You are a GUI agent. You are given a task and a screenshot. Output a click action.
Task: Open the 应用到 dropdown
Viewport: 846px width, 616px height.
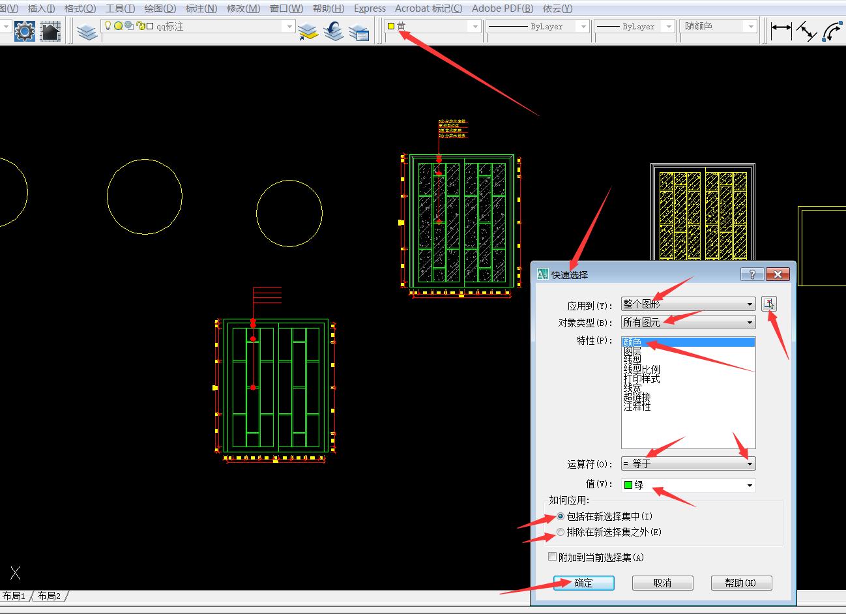tap(688, 304)
